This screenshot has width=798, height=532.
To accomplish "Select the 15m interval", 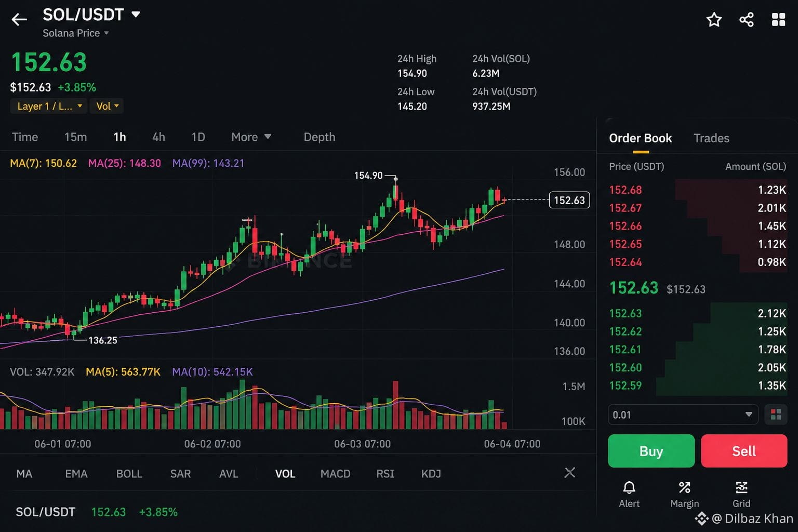I will (75, 137).
